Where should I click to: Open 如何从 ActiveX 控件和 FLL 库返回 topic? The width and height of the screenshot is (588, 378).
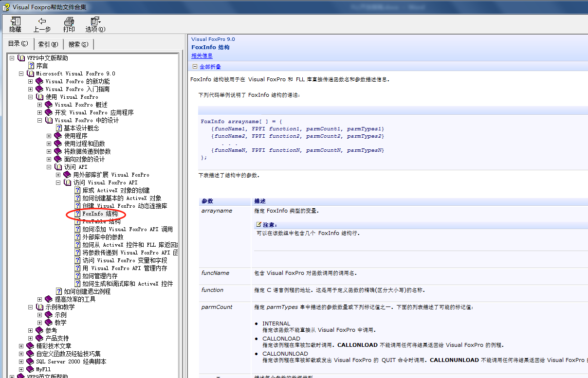(x=130, y=245)
